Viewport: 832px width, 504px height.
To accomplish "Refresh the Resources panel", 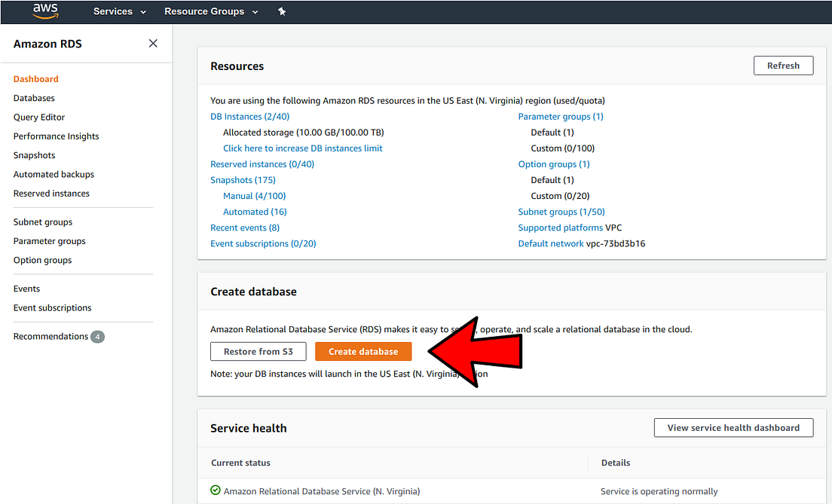I will [x=783, y=66].
